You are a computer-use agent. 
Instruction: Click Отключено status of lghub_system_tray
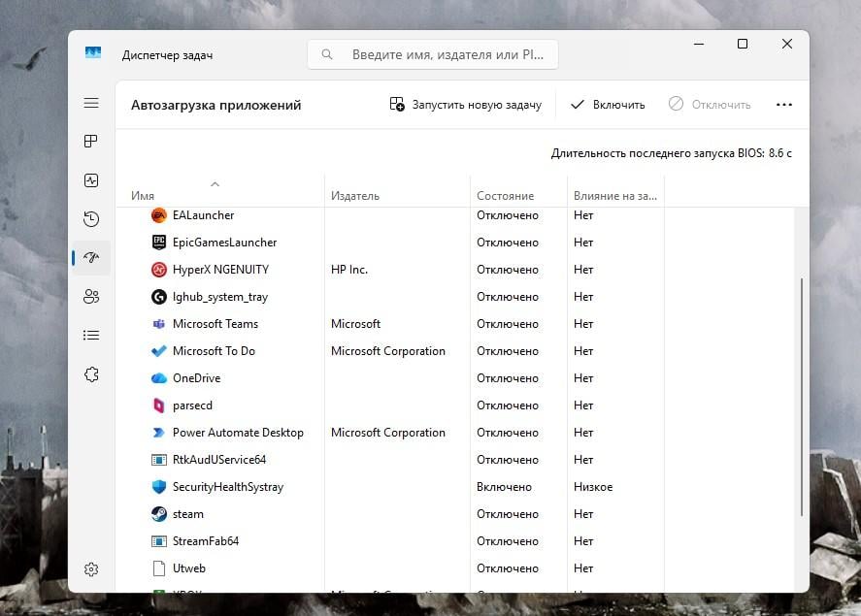[x=508, y=297]
